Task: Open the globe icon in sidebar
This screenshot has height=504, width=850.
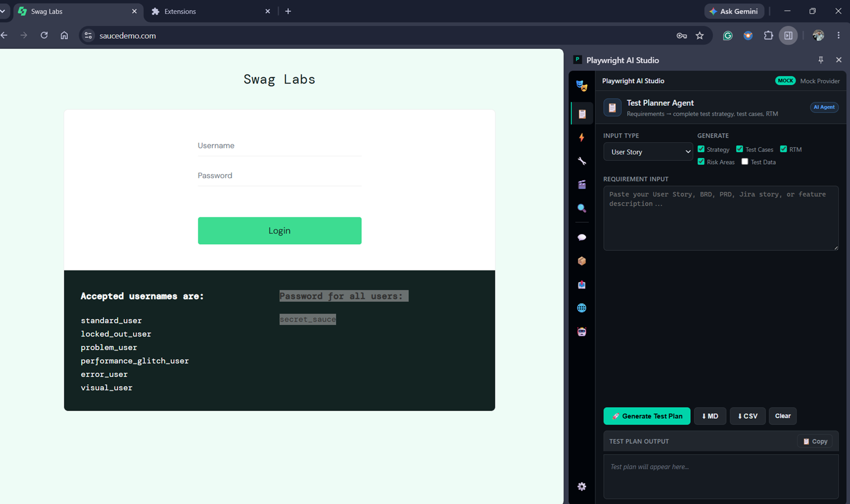Action: (x=582, y=308)
